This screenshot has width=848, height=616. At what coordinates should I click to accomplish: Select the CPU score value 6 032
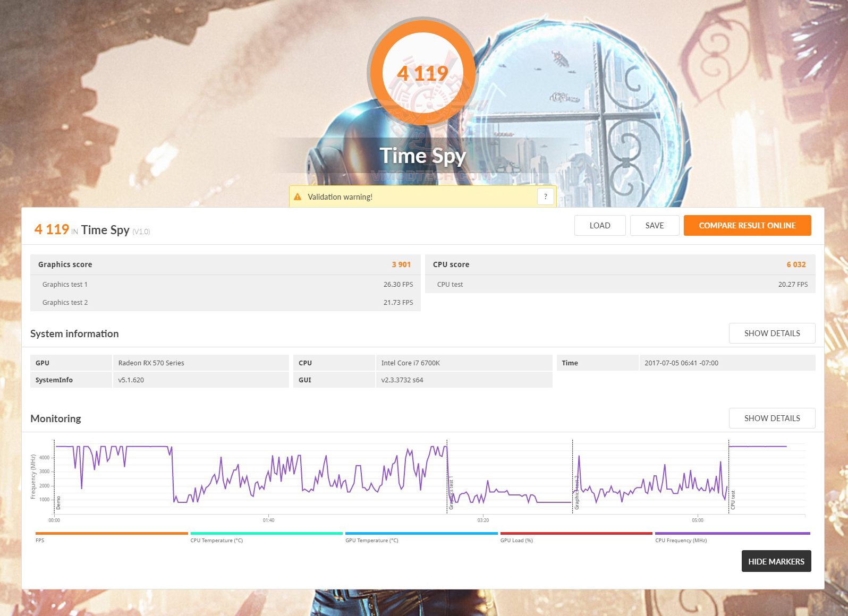click(x=796, y=264)
